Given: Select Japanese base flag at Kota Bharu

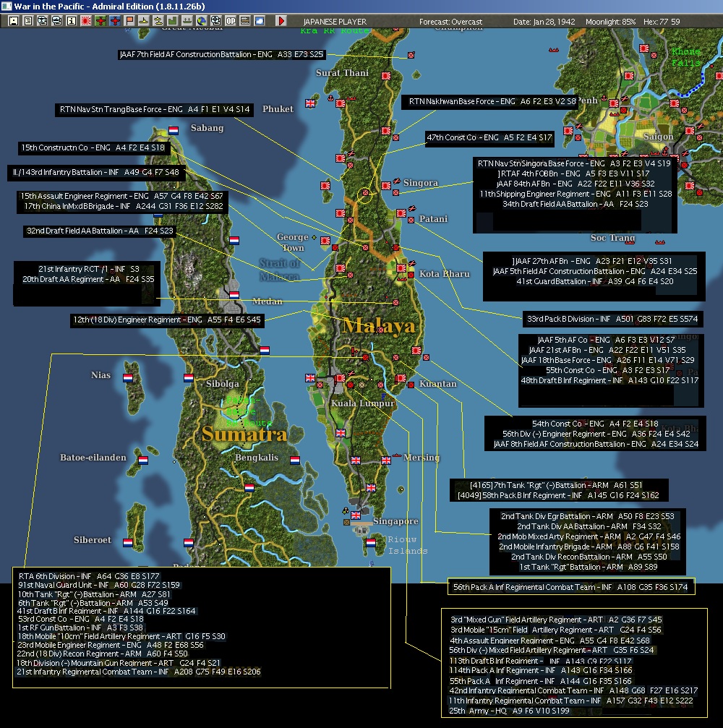Looking at the screenshot, I should click(401, 268).
